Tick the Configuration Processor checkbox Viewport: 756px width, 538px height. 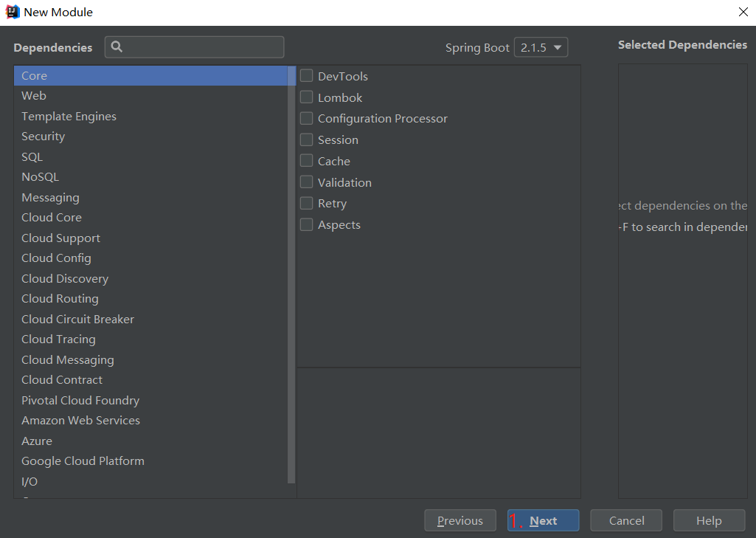tap(307, 119)
